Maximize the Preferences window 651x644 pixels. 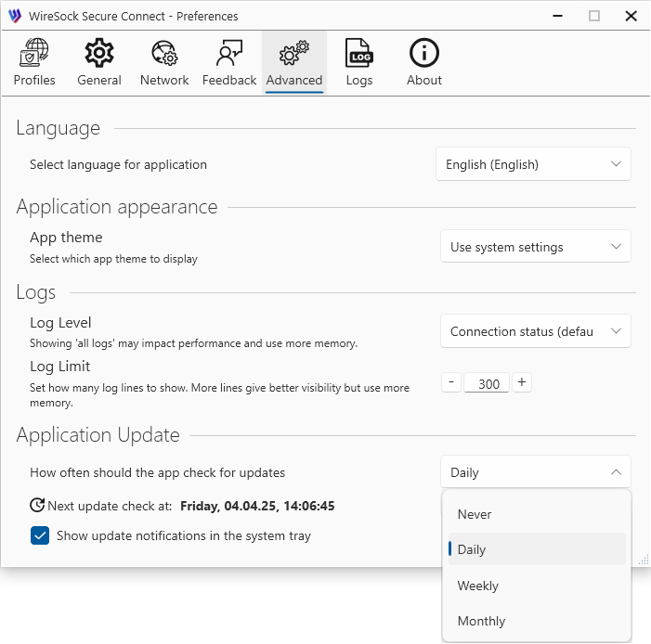[594, 16]
